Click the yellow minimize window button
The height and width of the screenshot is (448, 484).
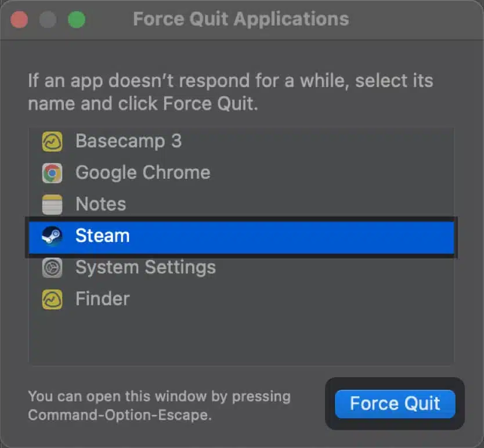click(48, 19)
